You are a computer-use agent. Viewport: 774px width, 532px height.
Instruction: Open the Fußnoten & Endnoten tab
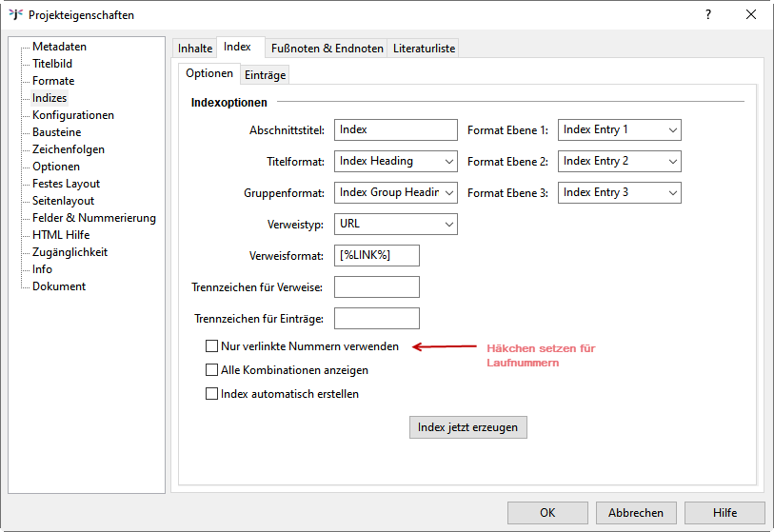pos(327,49)
